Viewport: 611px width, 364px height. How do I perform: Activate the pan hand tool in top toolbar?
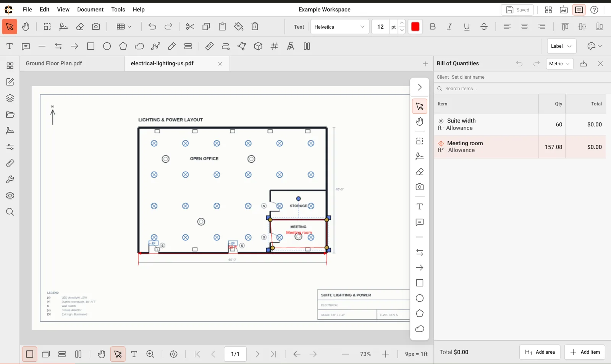[26, 27]
